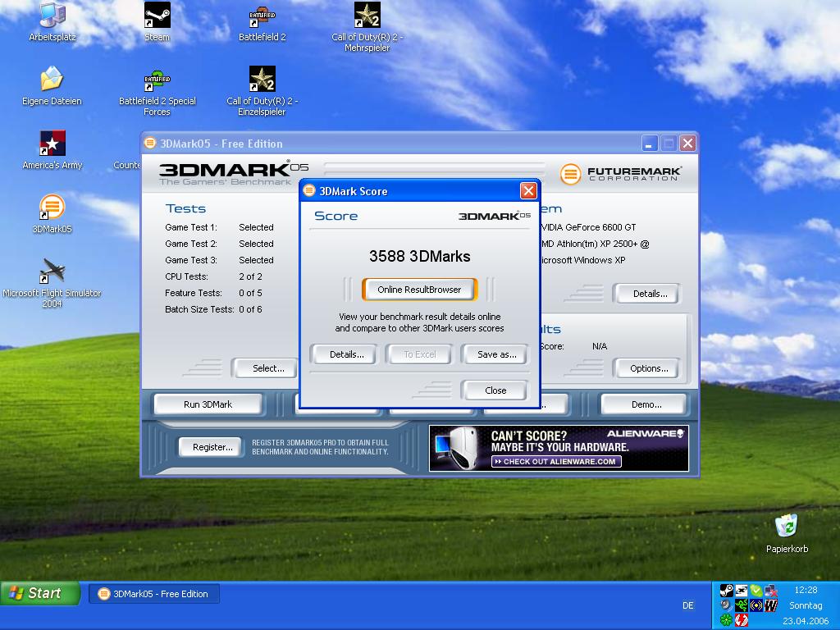840x630 pixels.
Task: Click the network disconnected tray icon
Action: point(770,591)
